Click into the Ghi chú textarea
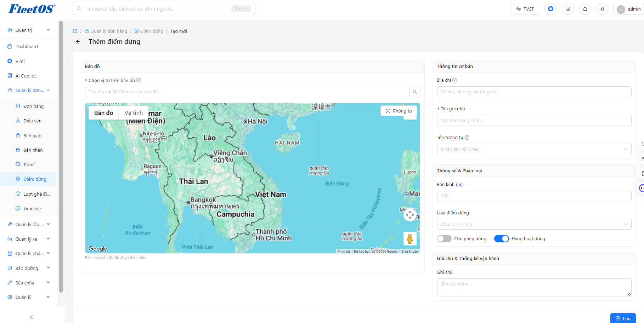Image resolution: width=644 pixels, height=323 pixels. pyautogui.click(x=534, y=287)
